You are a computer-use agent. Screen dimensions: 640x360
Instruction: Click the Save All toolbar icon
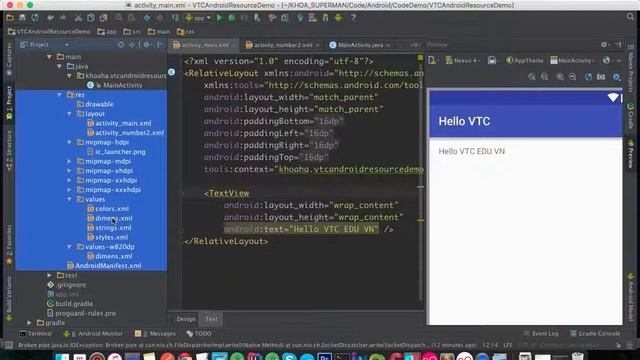(22, 18)
